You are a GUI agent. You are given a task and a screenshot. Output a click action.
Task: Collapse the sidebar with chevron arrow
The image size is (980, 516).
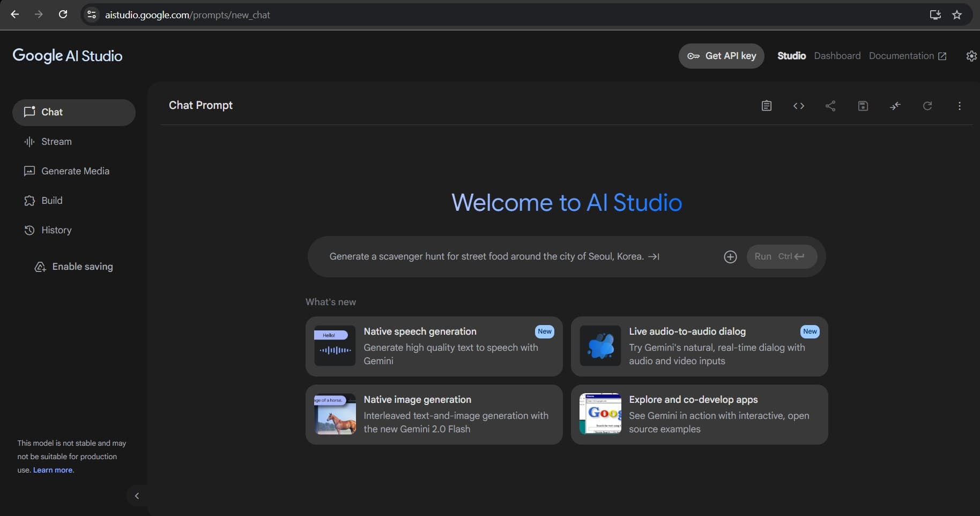[x=137, y=496]
